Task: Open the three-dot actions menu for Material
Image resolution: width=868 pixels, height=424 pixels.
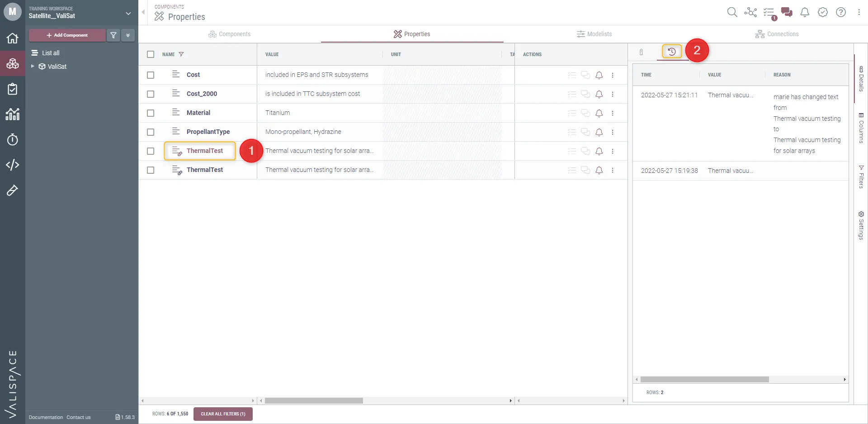Action: pos(613,113)
